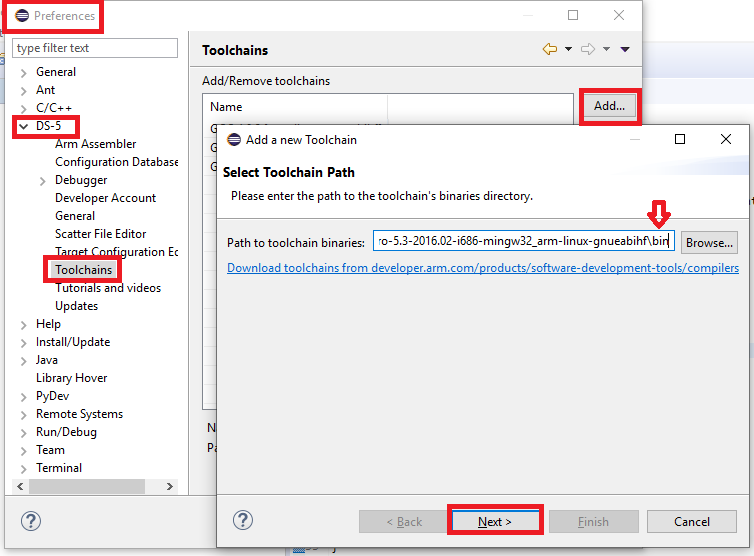Expand the Install/Update node

tap(24, 343)
